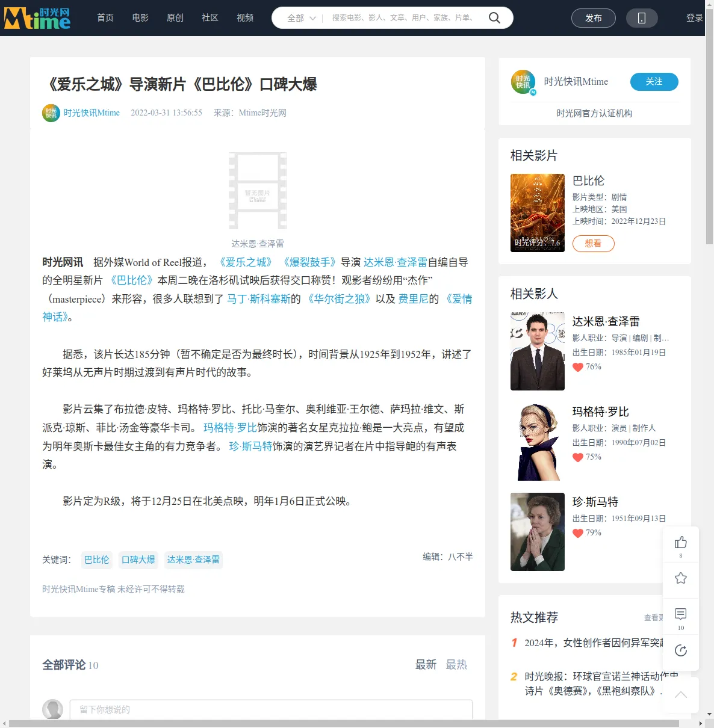Open 《爆裂鼓手》 link in article
The image size is (714, 728).
pyautogui.click(x=309, y=262)
